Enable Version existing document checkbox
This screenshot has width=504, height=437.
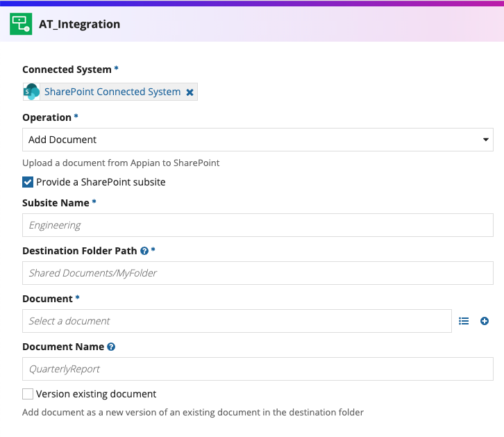click(28, 394)
